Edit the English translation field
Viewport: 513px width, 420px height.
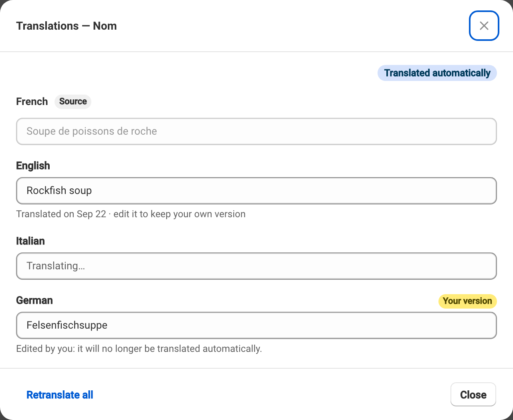pos(256,191)
